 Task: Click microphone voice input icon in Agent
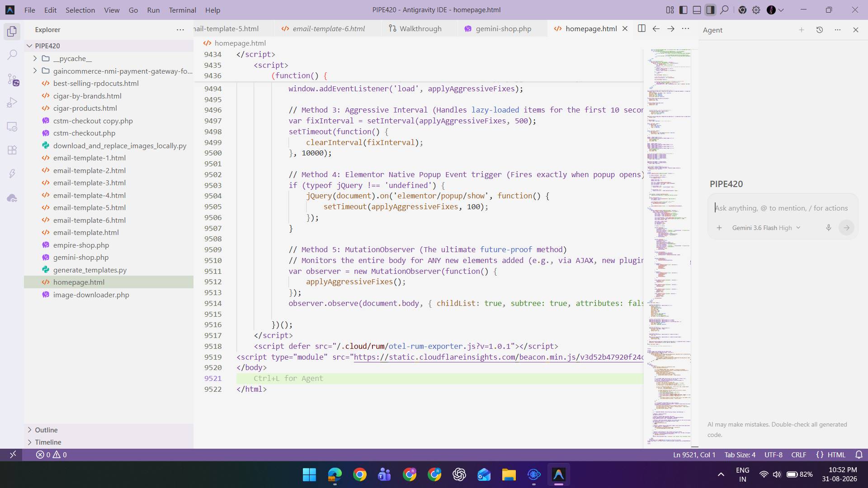pos(828,228)
